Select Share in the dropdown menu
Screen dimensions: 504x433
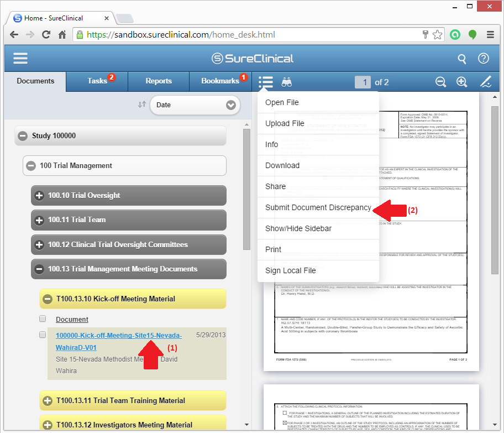[x=318, y=186]
